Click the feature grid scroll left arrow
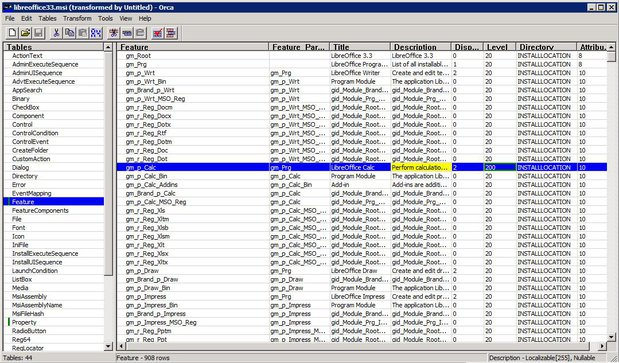This screenshot has height=363, width=619. 122,346
